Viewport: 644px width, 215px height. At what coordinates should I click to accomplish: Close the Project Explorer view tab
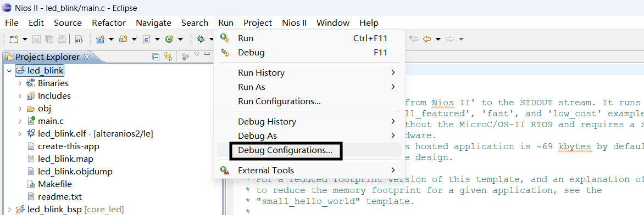tap(87, 56)
